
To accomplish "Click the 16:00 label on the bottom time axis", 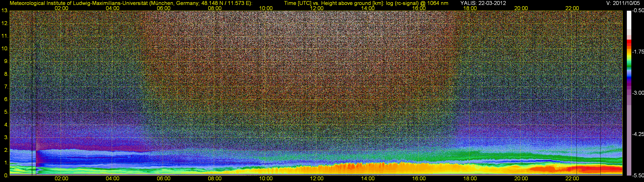I will [419, 179].
